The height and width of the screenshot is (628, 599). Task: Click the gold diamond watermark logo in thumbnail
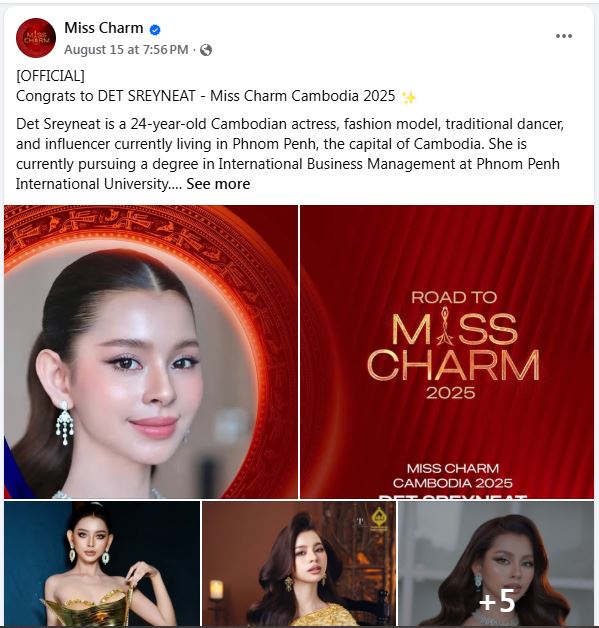pyautogui.click(x=379, y=518)
